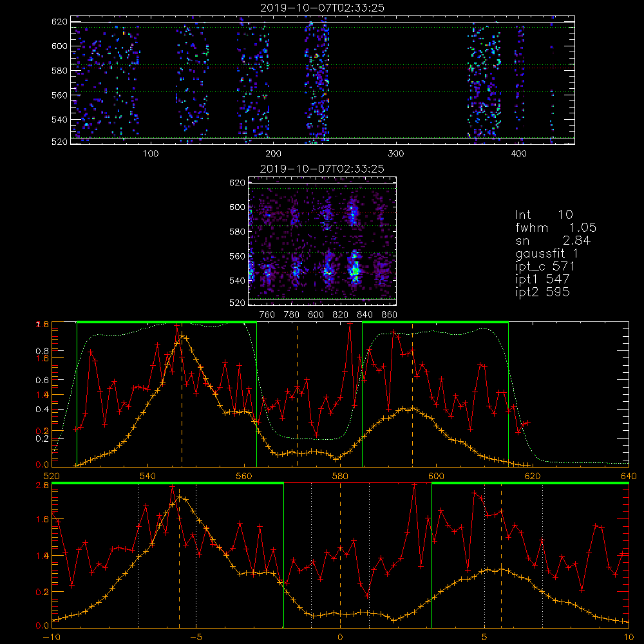
Task: Click white y-axis label 0.6 on upper profile
Action: point(41,380)
